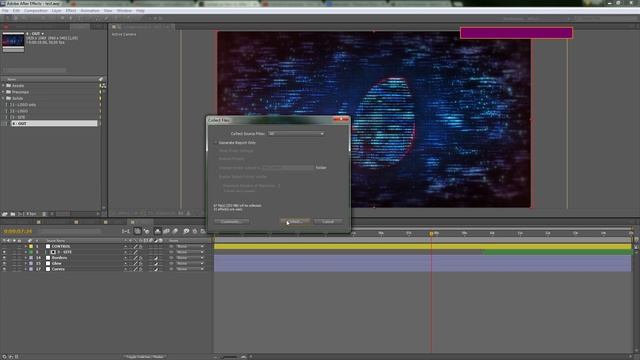Enable frame blending for the composition
Viewport: 640px width, 360px height.
[167, 231]
